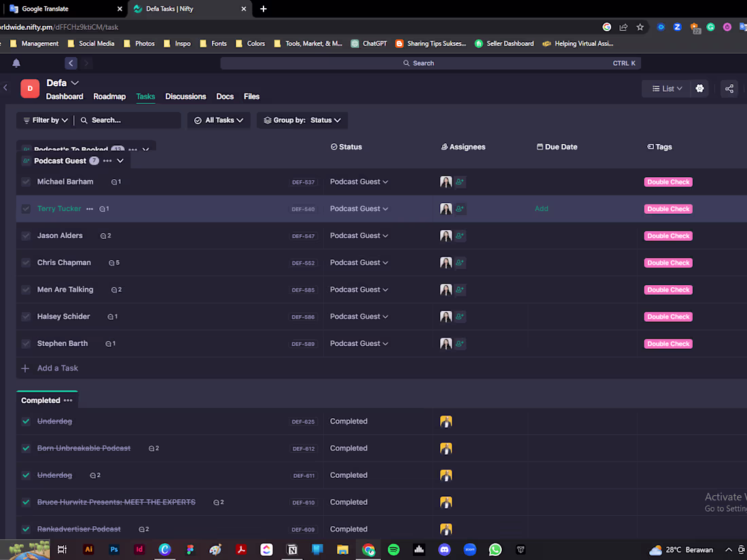Expand the Defa project name dropdown
The height and width of the screenshot is (560, 747).
75,83
